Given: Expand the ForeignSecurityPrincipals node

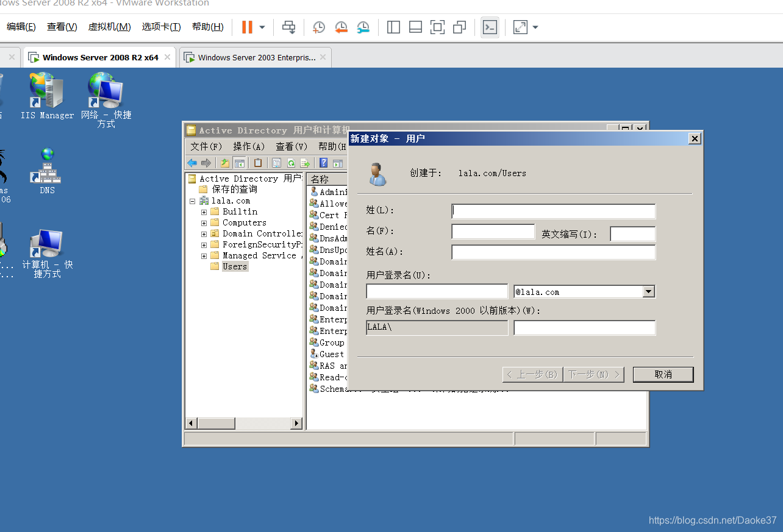Looking at the screenshot, I should pyautogui.click(x=204, y=245).
